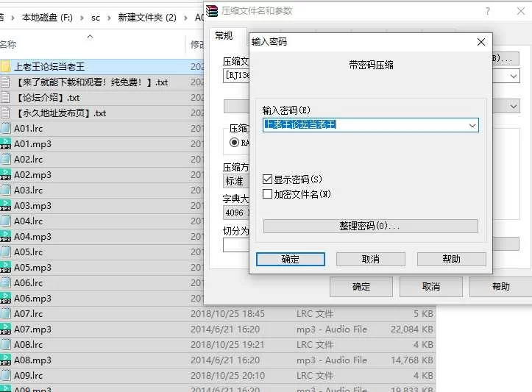Click the A03.lrc file icon
The height and width of the screenshot is (392, 532).
5,190
